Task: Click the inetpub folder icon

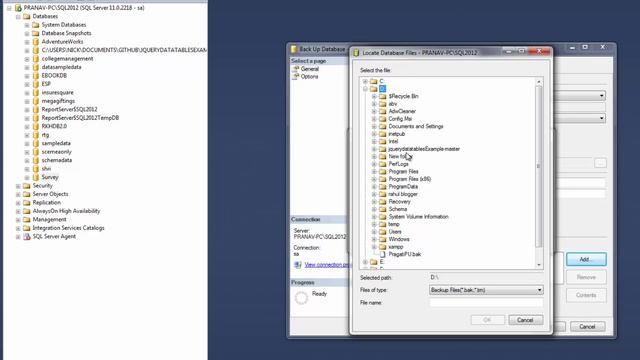Action: click(382, 134)
